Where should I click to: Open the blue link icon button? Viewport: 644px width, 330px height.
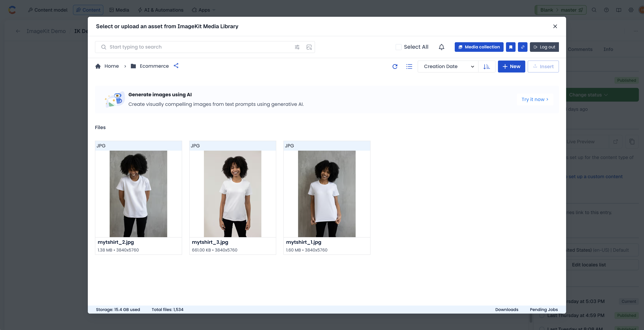pyautogui.click(x=523, y=47)
